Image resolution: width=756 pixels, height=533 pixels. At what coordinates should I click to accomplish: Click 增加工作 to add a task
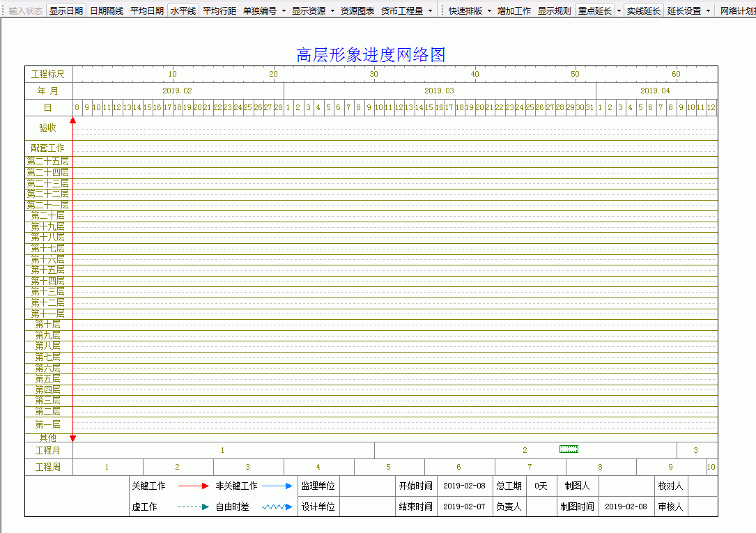click(x=514, y=10)
